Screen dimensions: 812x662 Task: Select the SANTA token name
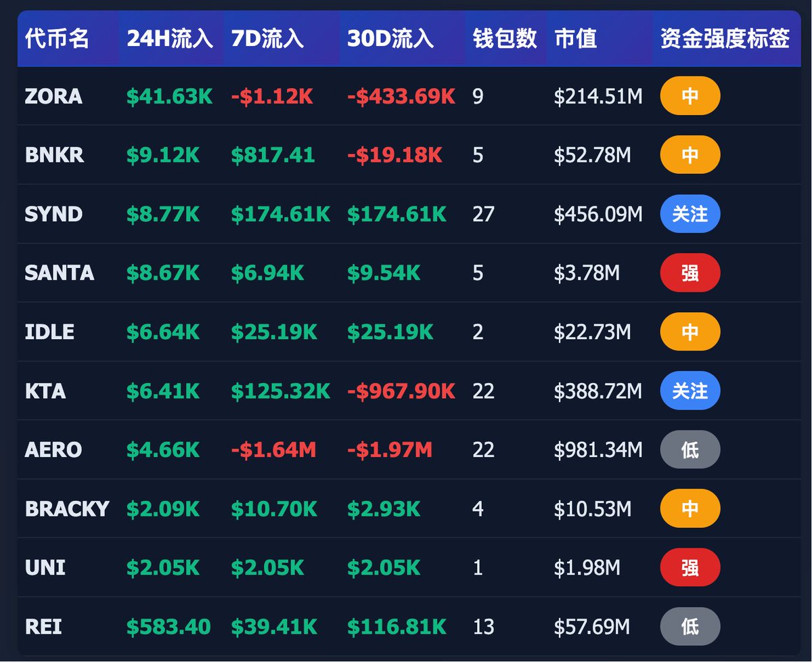(60, 273)
